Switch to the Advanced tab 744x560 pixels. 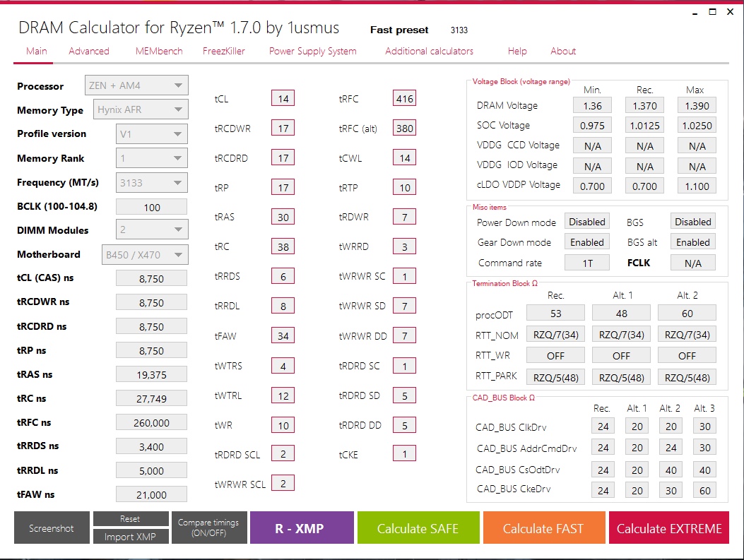coord(89,52)
